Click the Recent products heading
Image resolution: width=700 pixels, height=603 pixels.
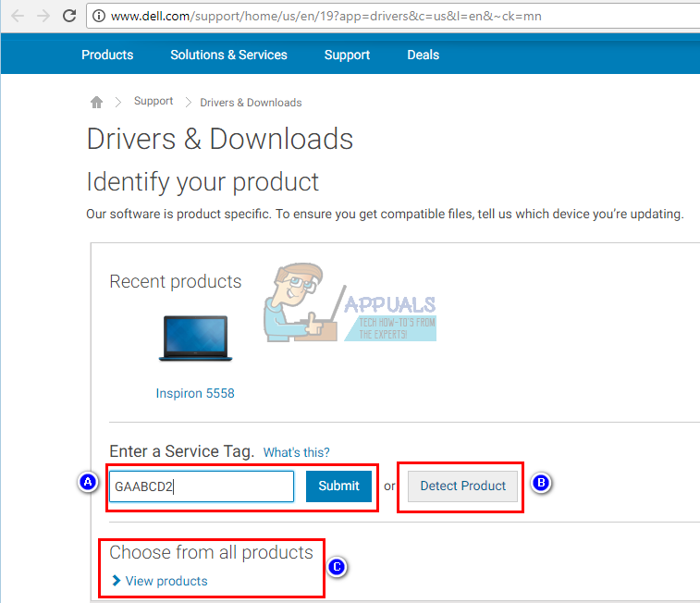tap(176, 282)
